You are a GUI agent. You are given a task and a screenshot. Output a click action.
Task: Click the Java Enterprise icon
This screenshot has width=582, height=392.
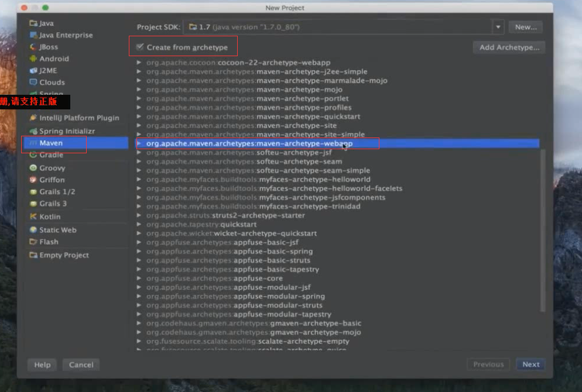tap(33, 35)
